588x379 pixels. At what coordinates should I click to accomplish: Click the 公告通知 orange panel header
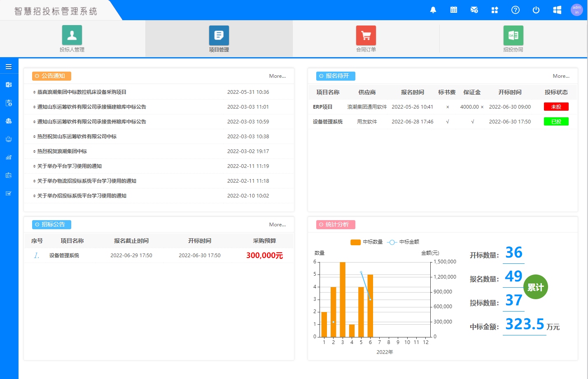(51, 76)
